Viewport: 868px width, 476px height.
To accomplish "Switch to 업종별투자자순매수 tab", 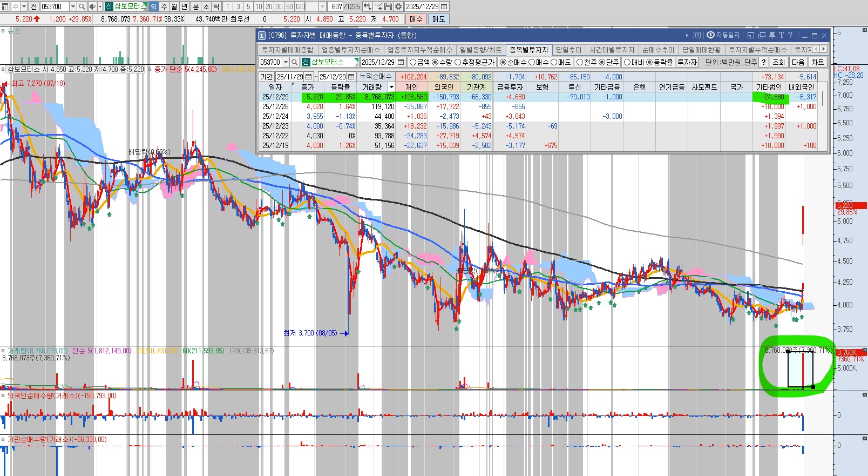I will click(x=351, y=50).
